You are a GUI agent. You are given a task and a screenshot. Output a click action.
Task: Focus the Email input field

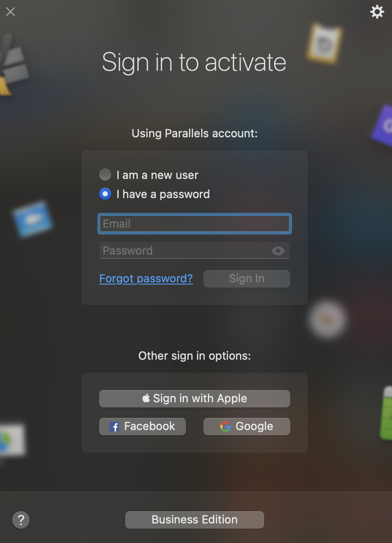195,224
